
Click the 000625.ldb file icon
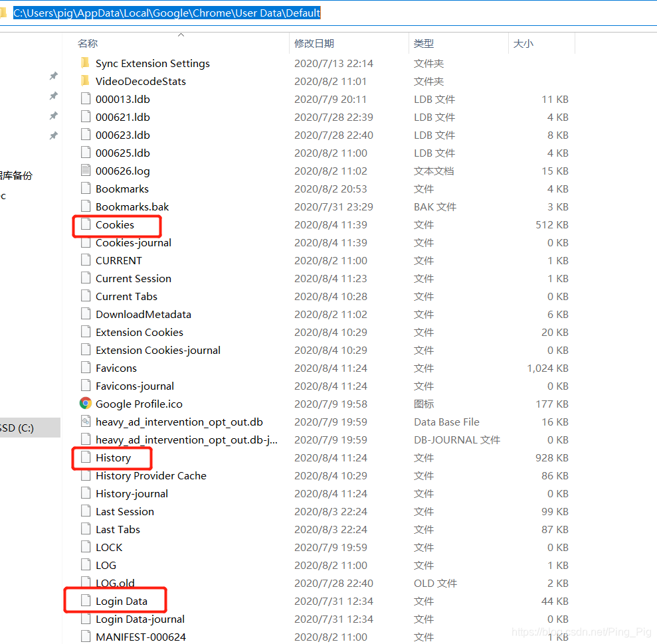click(x=86, y=153)
